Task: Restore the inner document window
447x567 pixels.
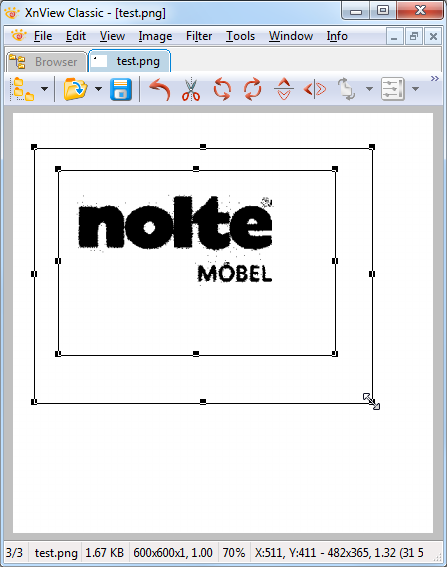Action: point(414,37)
